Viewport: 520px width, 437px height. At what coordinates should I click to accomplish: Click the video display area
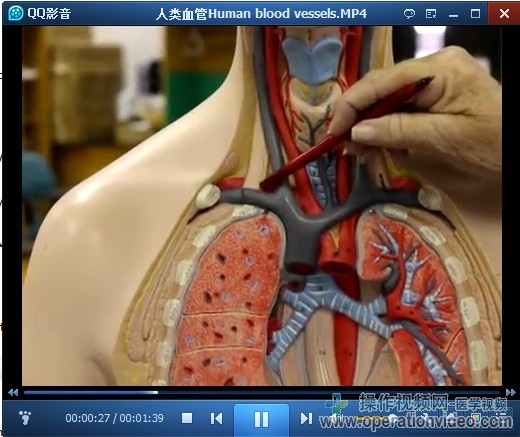tap(262, 206)
